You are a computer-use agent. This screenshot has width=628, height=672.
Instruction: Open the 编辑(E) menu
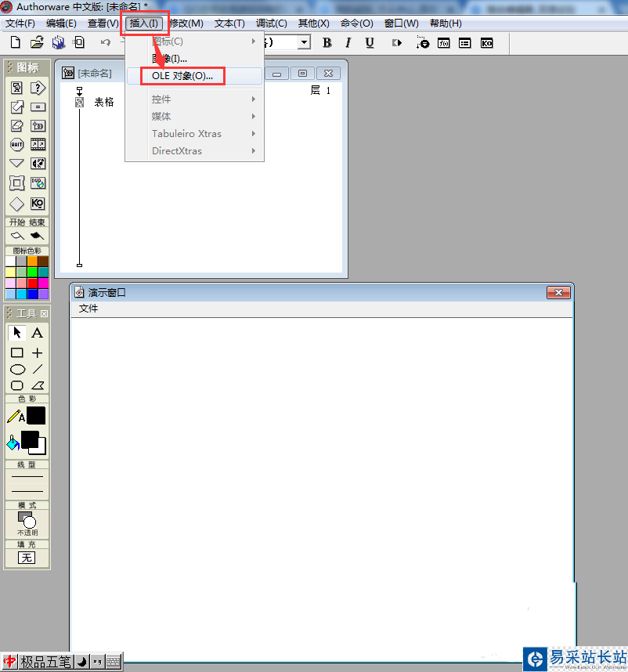coord(61,23)
